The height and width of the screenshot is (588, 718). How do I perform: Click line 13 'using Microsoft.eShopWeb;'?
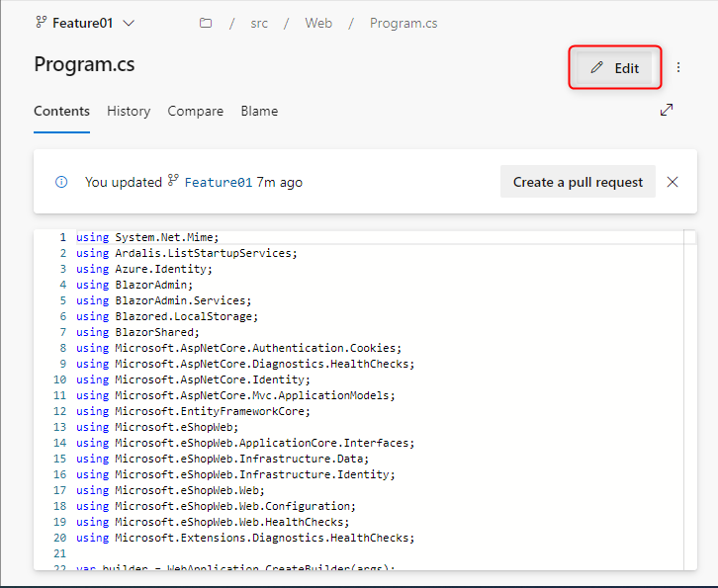157,427
